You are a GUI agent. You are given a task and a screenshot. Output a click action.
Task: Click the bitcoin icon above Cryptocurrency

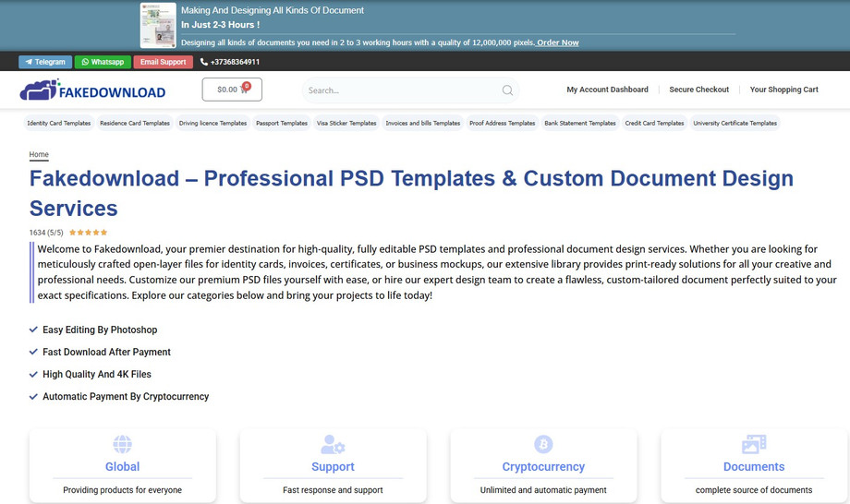543,444
